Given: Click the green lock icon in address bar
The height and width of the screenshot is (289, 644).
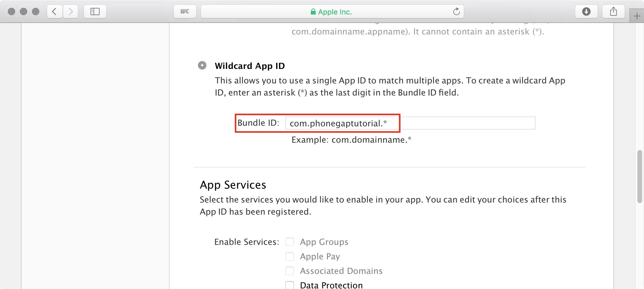Looking at the screenshot, I should [313, 12].
